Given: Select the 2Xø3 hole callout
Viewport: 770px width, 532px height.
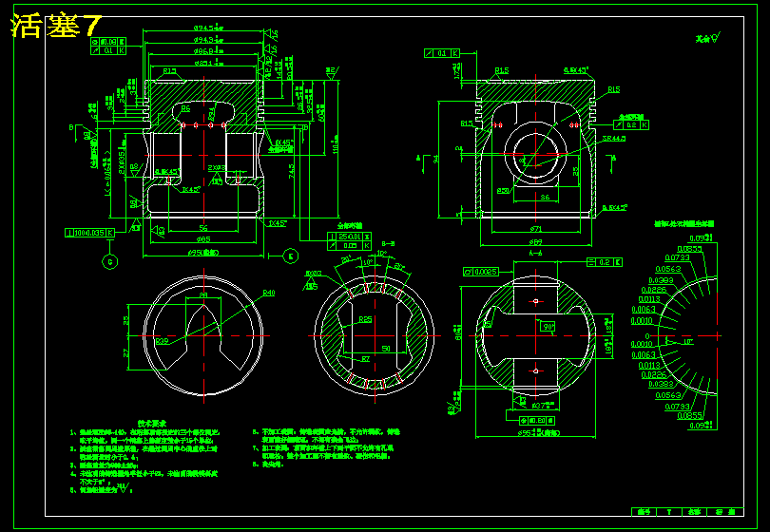Looking at the screenshot, I should coord(217,168).
